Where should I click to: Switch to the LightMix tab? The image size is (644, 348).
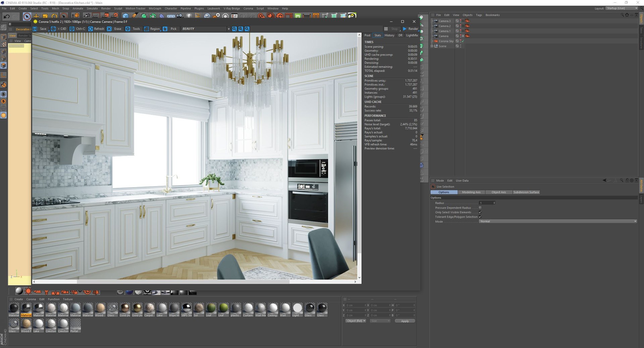pyautogui.click(x=412, y=35)
